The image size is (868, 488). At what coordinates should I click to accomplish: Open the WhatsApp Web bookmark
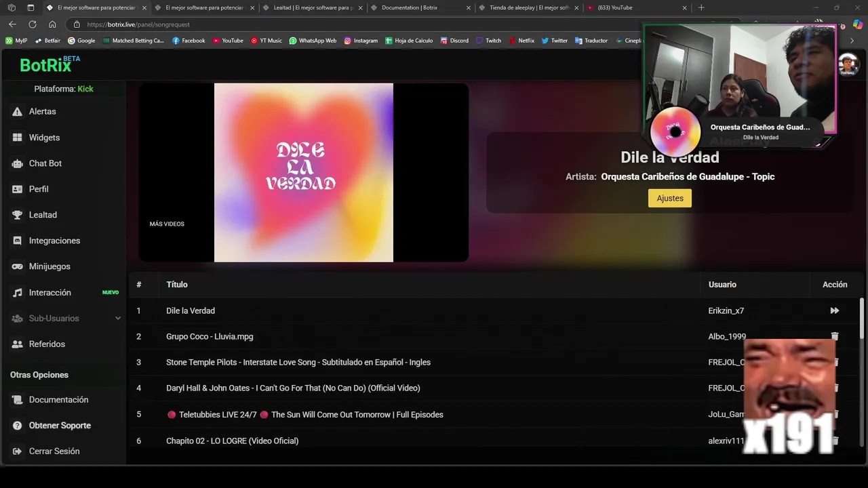click(313, 41)
